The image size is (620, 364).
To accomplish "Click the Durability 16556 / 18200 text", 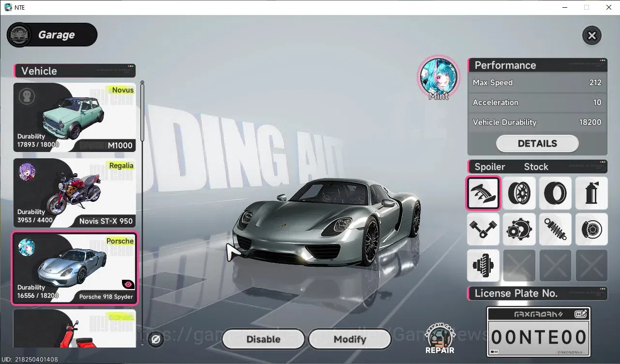I will pyautogui.click(x=38, y=291).
